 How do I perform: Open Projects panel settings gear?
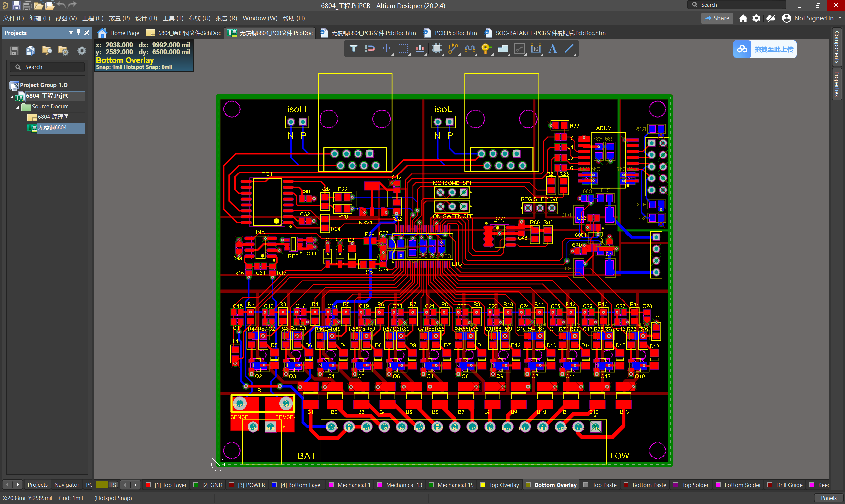click(x=82, y=50)
